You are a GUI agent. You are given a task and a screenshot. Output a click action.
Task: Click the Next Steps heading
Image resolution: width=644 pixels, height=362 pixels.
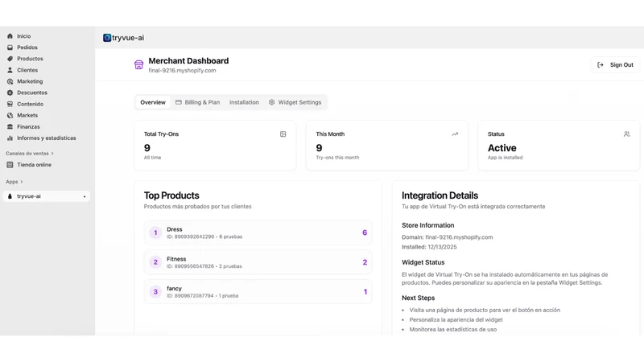(x=418, y=298)
